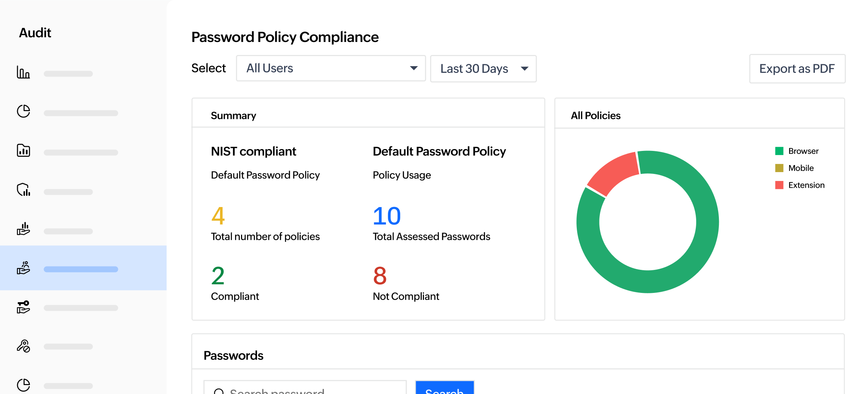Go to the Audit section heading
868x394 pixels.
point(35,33)
